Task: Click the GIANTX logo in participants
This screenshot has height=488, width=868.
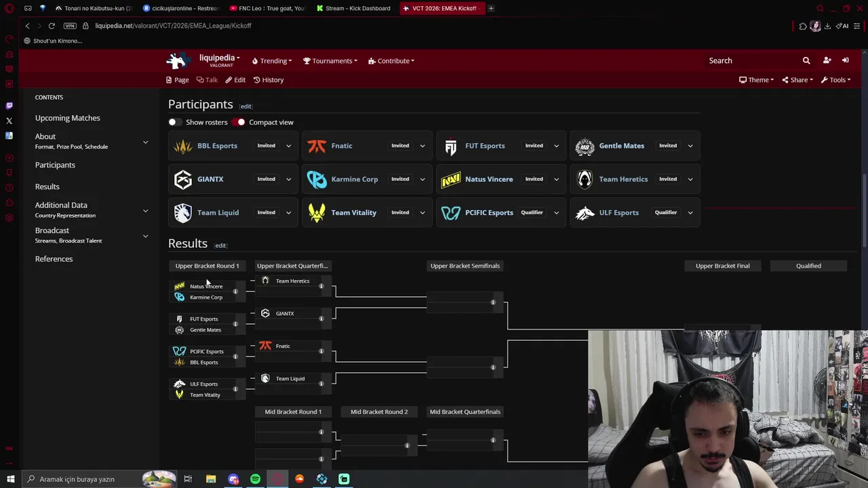Action: (183, 179)
